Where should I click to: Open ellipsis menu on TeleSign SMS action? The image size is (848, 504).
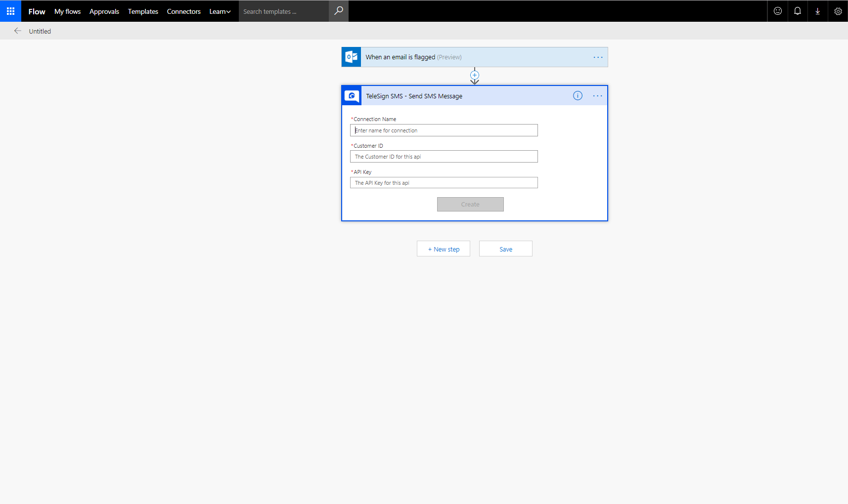click(x=597, y=96)
